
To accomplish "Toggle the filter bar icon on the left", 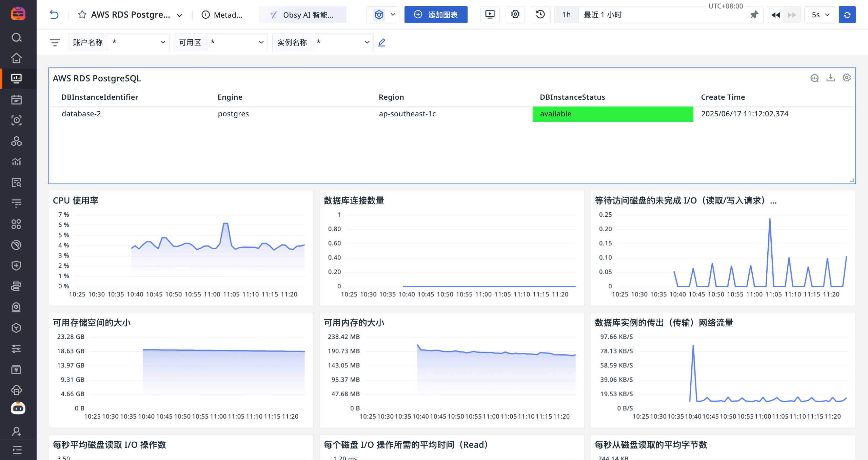I will pyautogui.click(x=55, y=42).
